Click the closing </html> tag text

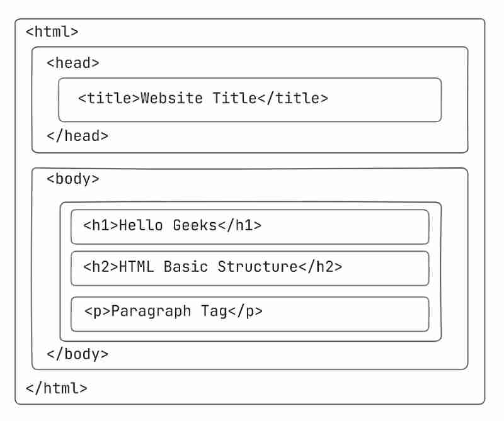tap(57, 388)
